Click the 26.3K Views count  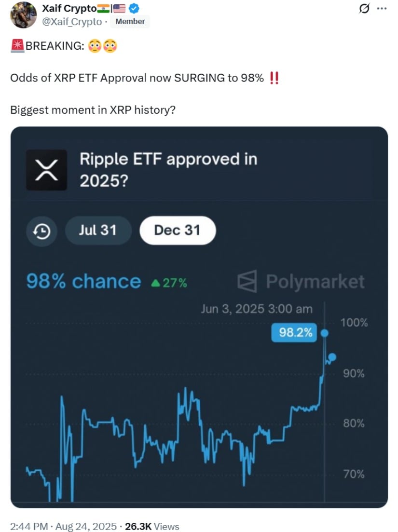[152, 526]
